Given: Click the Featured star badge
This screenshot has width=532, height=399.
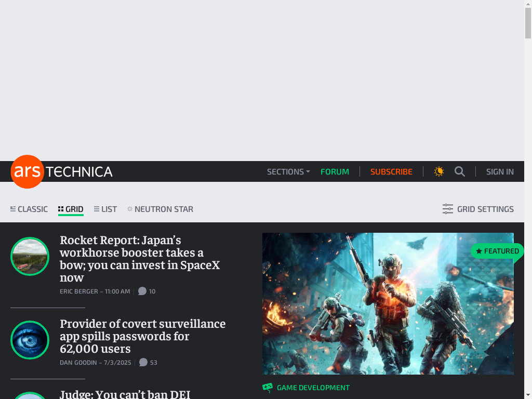Looking at the screenshot, I should [x=497, y=251].
